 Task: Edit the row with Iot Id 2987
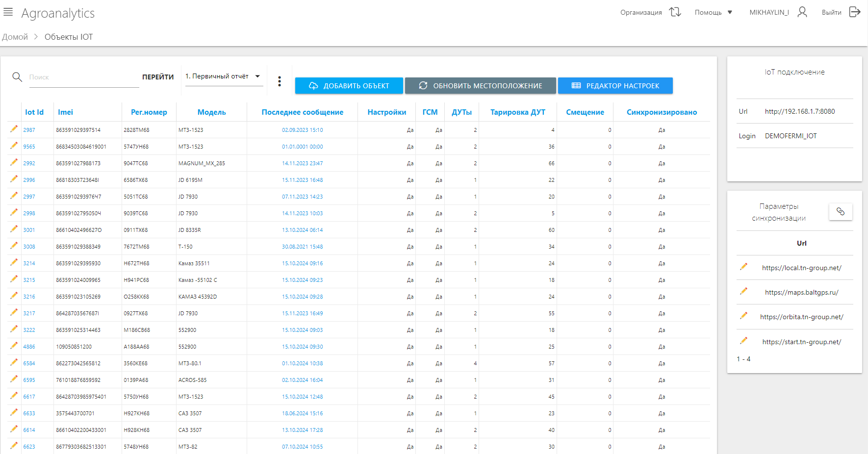click(x=14, y=129)
